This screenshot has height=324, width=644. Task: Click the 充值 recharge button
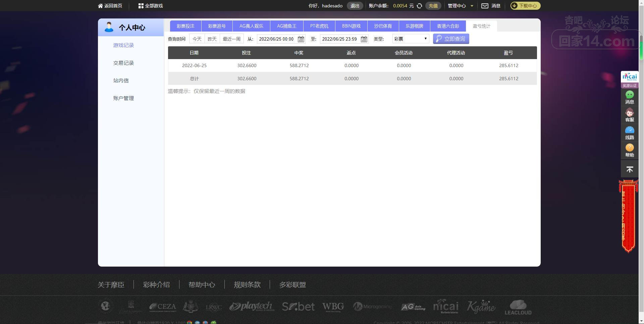(433, 6)
